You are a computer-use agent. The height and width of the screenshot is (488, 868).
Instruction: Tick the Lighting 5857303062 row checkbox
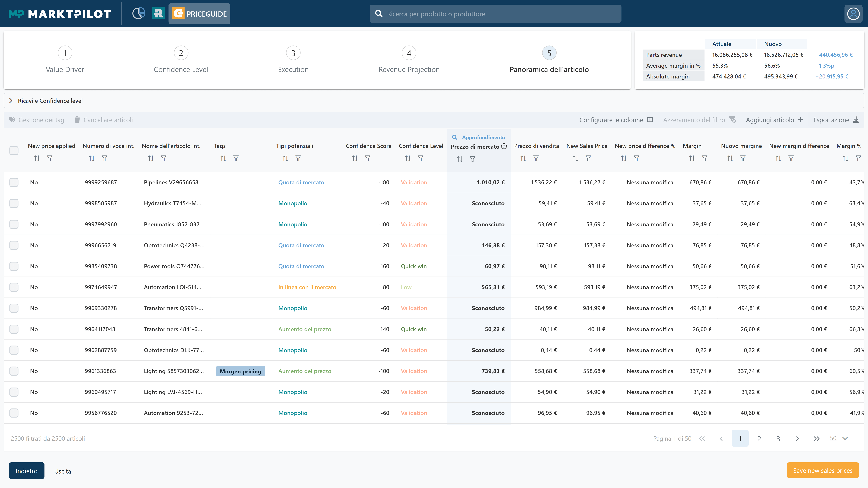click(14, 371)
